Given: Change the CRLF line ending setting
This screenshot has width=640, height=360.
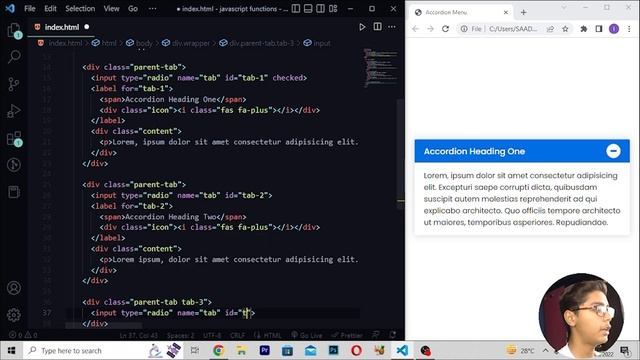Looking at the screenshot, I should pos(238,335).
